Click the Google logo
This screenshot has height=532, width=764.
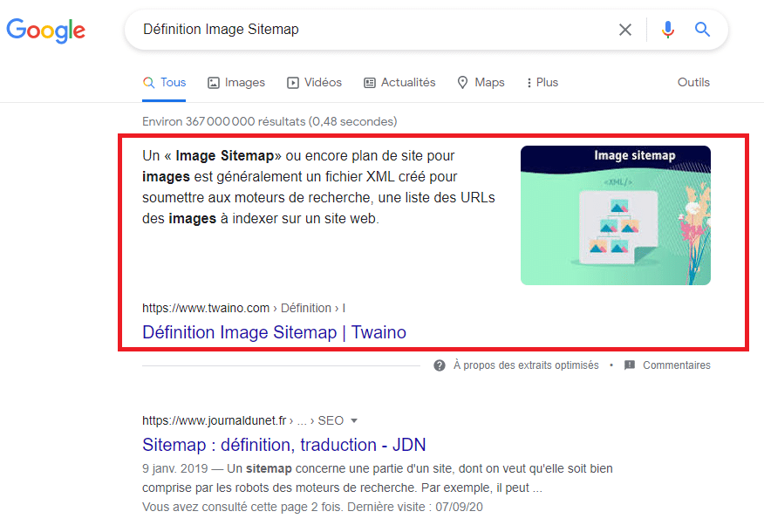click(46, 31)
